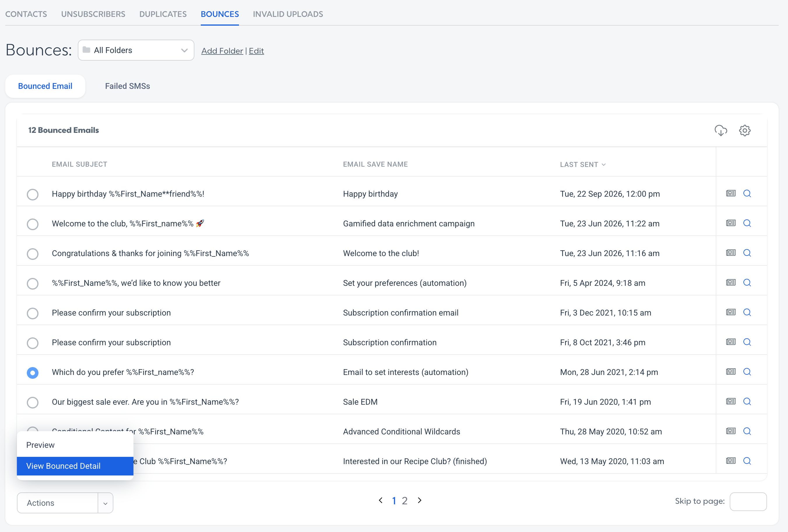Click magnifier icon for Gamified data enrichment campaign

tap(747, 223)
